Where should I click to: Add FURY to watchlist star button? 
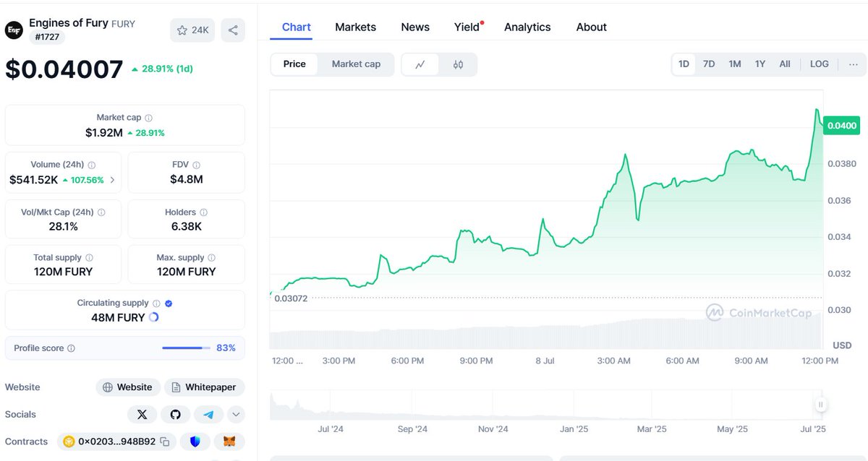click(x=192, y=30)
